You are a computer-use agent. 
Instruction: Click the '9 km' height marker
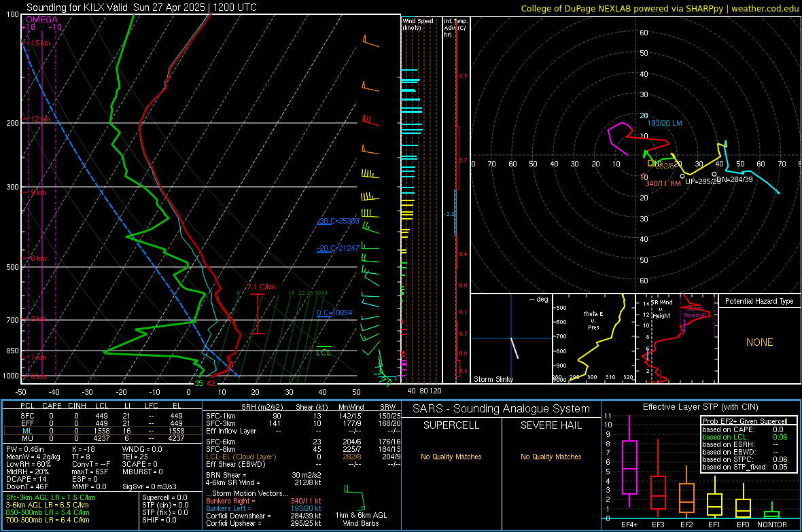[x=38, y=192]
